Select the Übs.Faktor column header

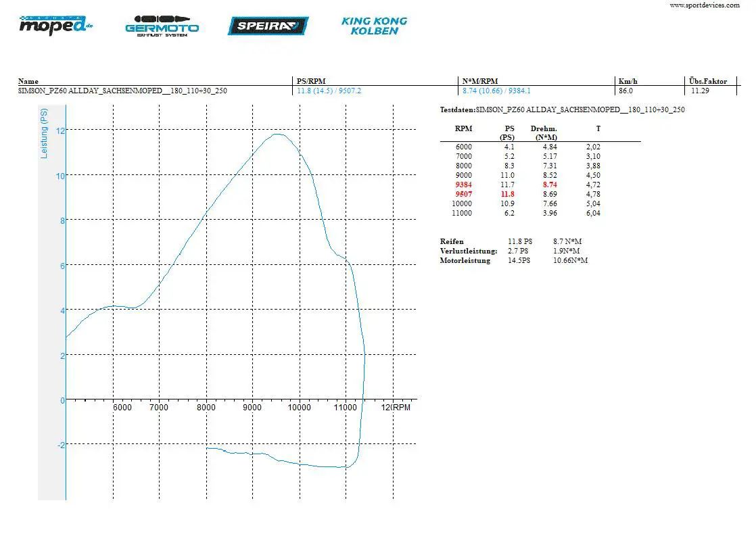(x=707, y=81)
